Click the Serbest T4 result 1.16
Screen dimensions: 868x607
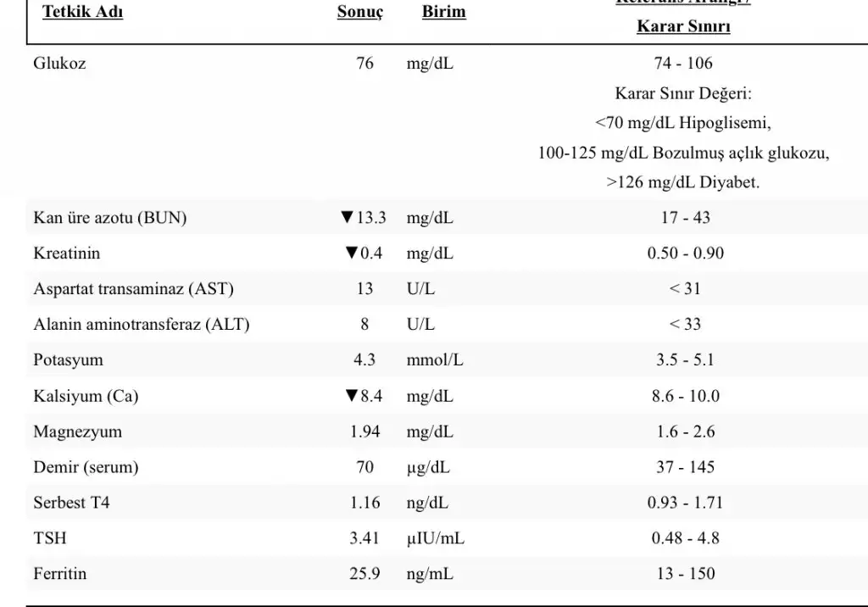pyautogui.click(x=364, y=503)
